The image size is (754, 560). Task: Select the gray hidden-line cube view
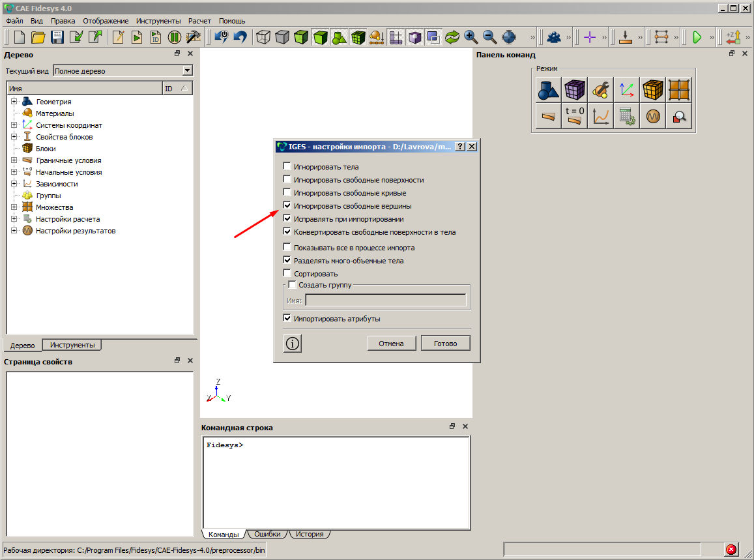(x=282, y=37)
